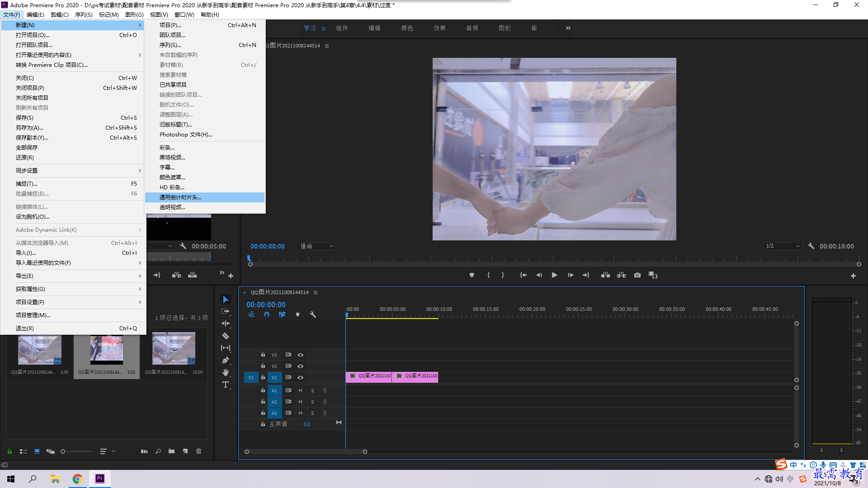Delete selected item with trash icon

point(198,451)
